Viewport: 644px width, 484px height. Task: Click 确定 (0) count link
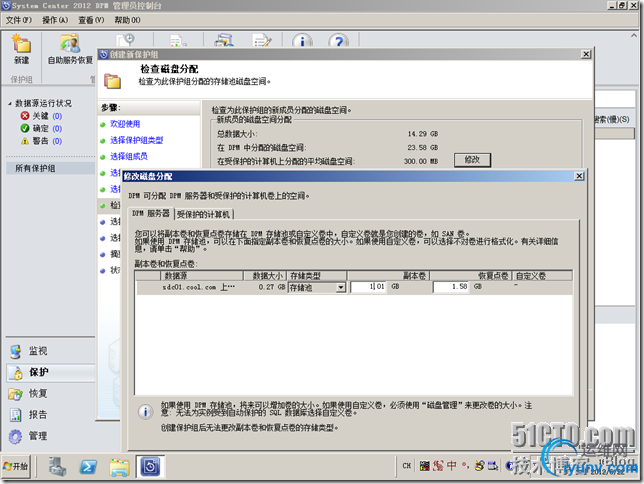pyautogui.click(x=57, y=129)
